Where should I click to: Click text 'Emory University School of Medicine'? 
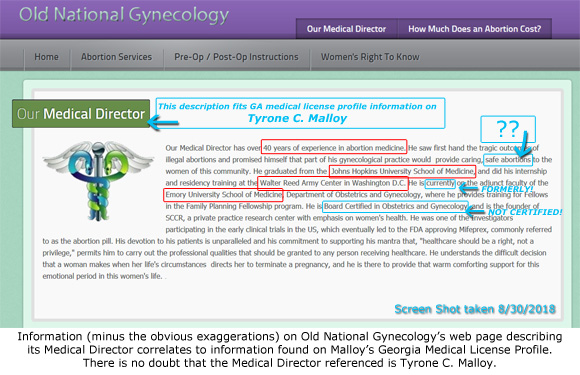point(223,195)
